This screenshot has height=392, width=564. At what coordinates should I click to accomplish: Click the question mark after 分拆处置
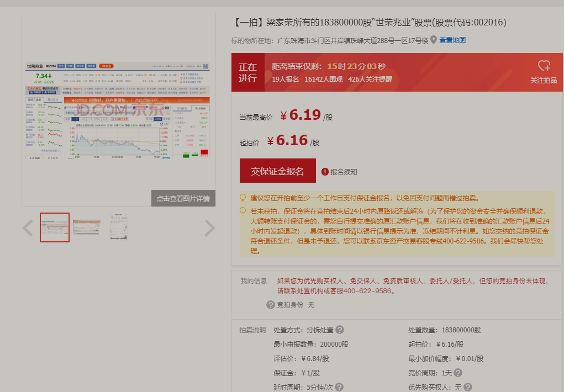(x=340, y=330)
